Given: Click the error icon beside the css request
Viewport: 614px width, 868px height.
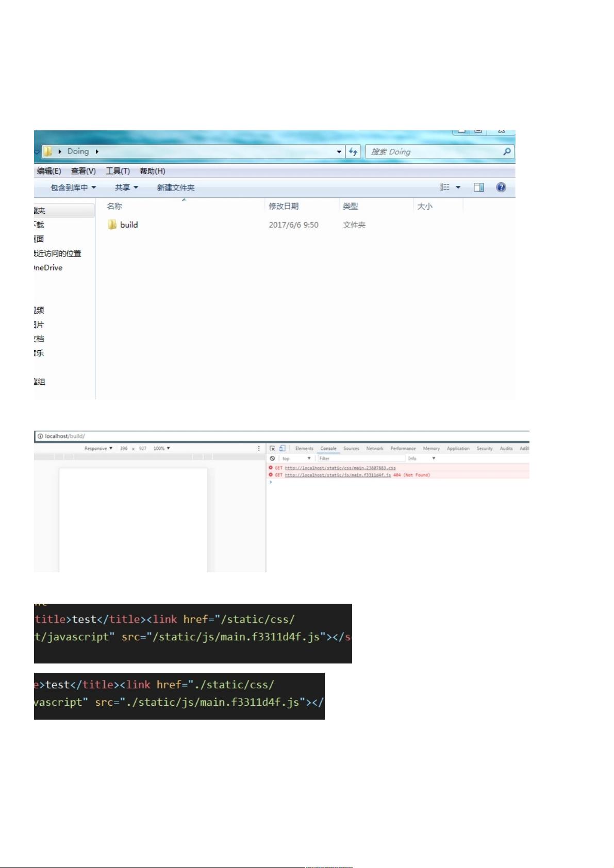Looking at the screenshot, I should click(x=271, y=468).
